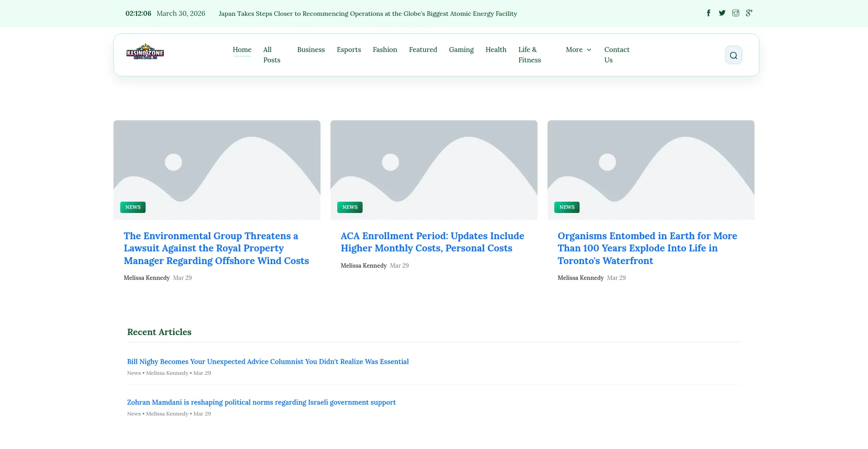Open the ACA Enrollment Period article title
868x449 pixels.
(432, 242)
